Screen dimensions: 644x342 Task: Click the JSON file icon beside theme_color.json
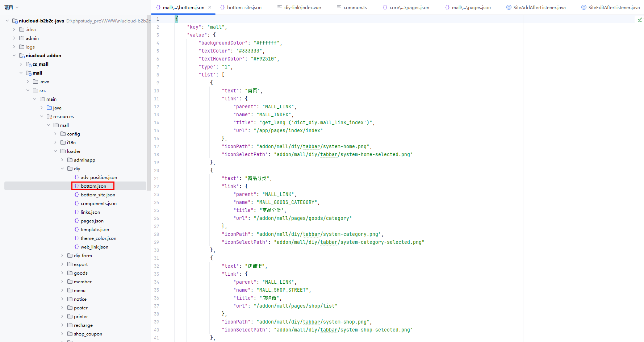(x=77, y=238)
